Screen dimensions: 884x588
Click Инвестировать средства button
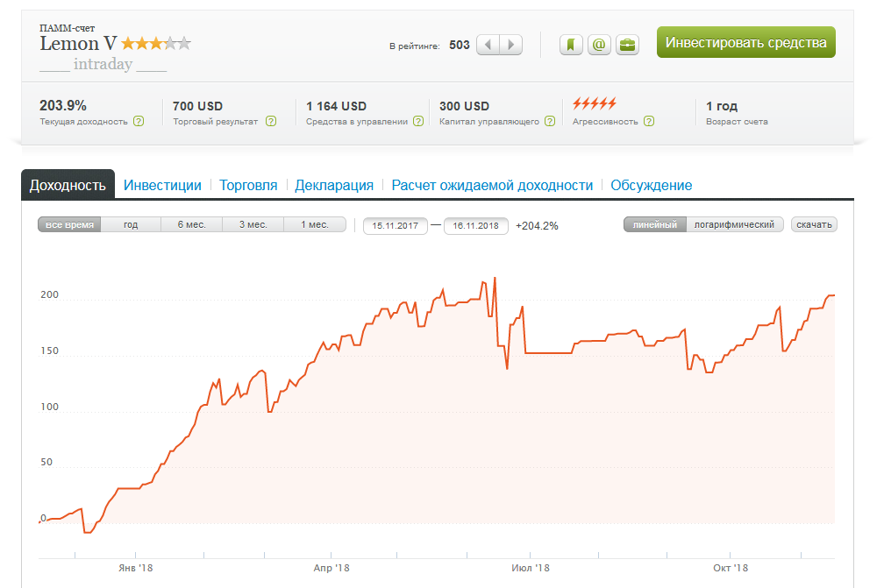click(745, 42)
